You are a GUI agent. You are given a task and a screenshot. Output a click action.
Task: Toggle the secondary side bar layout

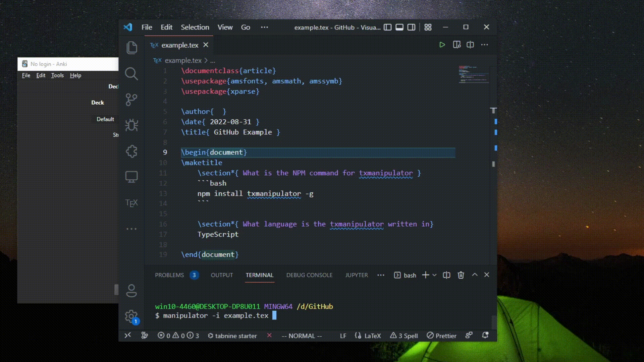[x=411, y=27]
